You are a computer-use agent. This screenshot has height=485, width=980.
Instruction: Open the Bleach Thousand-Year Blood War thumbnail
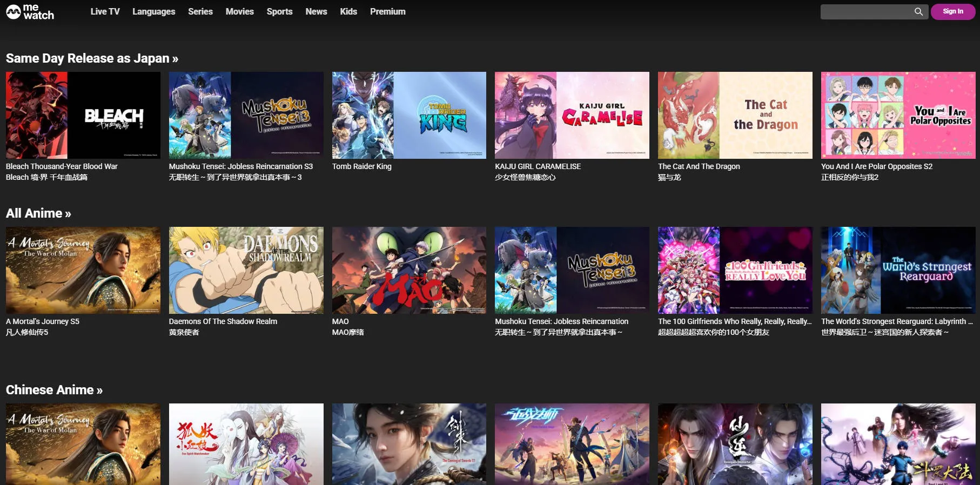point(83,115)
